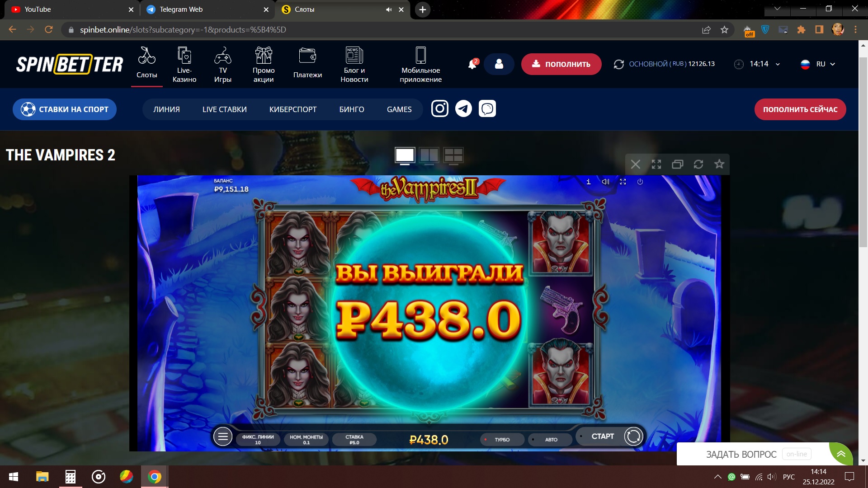Open Live-Казино section
This screenshot has width=868, height=488.
[184, 65]
